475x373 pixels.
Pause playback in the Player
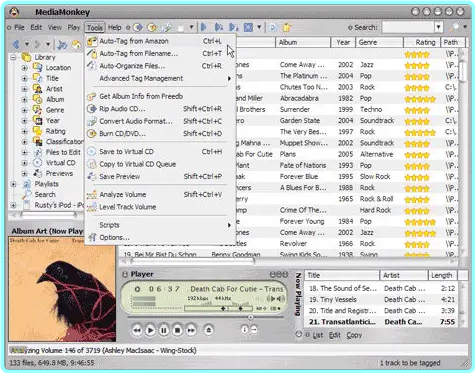164,330
